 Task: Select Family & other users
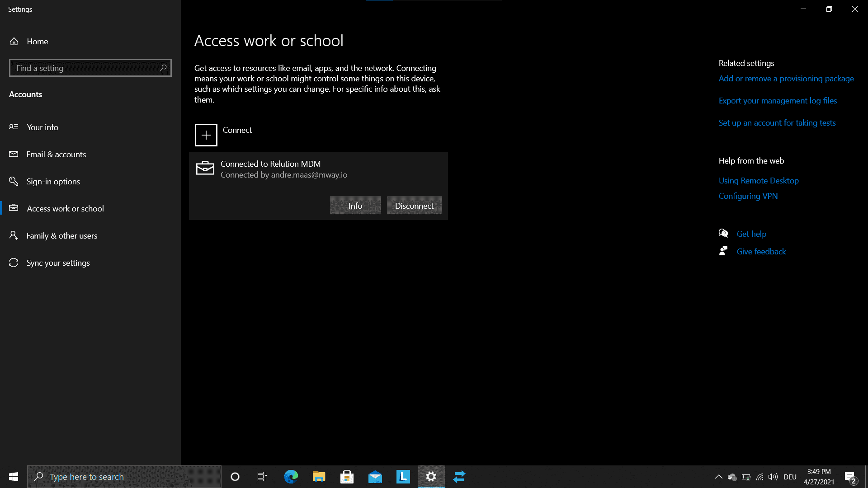61,235
